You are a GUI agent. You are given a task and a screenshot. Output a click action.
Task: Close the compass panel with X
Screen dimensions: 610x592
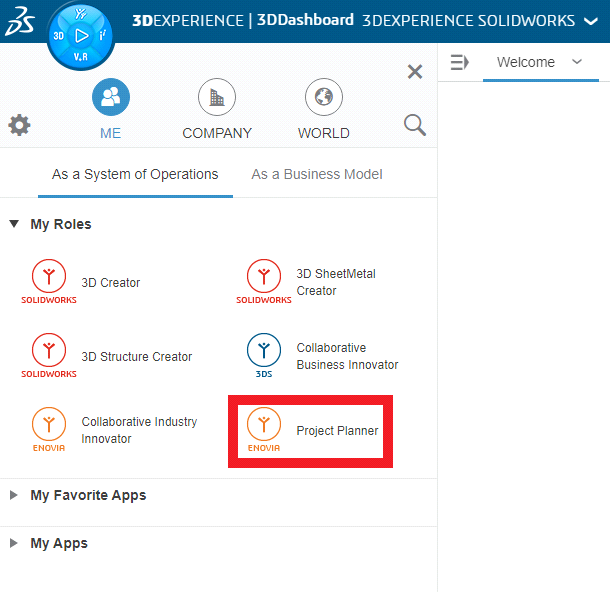[x=415, y=72]
